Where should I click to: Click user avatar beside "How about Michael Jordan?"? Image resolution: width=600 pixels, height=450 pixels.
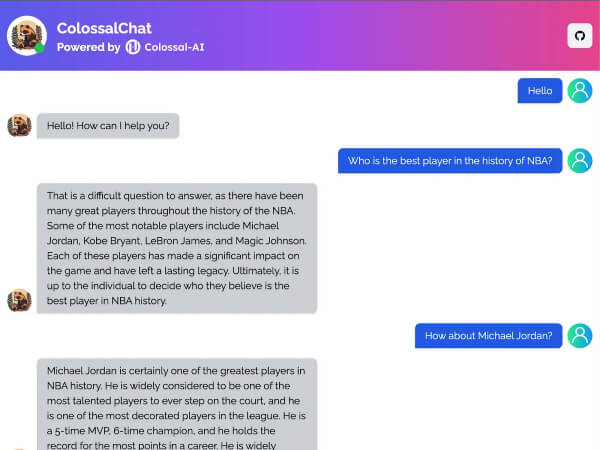tap(580, 336)
